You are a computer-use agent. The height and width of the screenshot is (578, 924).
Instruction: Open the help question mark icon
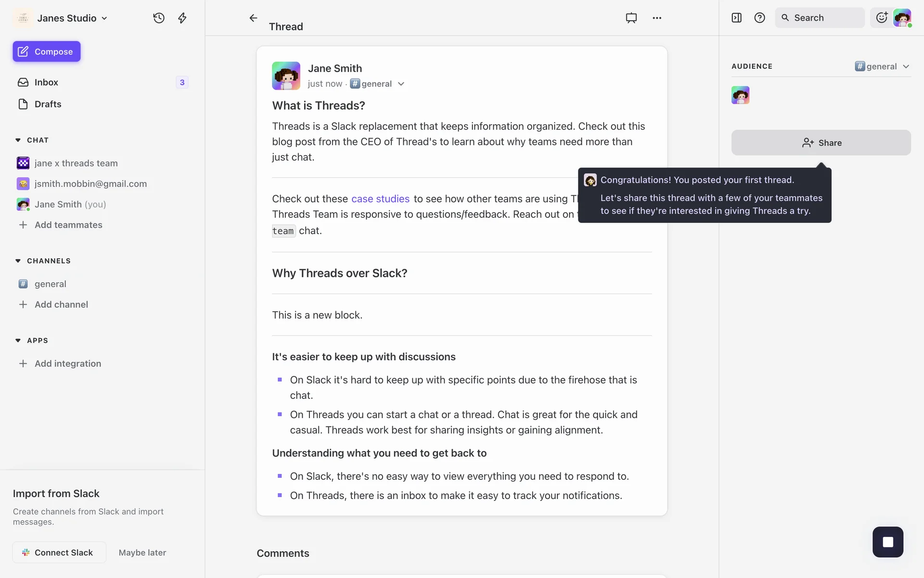coord(759,18)
